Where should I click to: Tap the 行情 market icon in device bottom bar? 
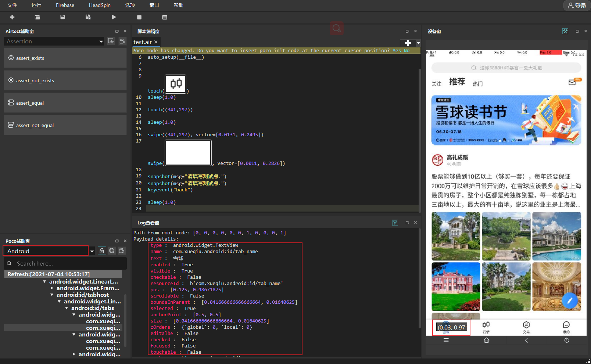pyautogui.click(x=486, y=327)
